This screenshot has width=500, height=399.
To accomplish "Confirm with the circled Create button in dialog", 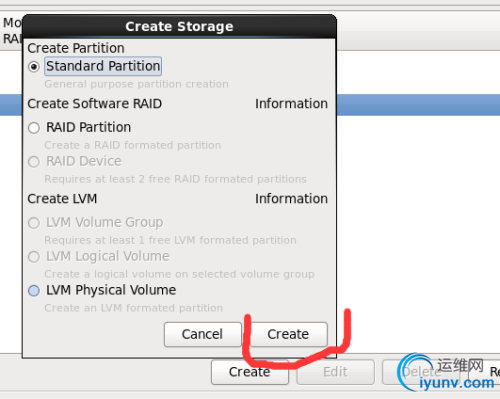I will (x=288, y=334).
